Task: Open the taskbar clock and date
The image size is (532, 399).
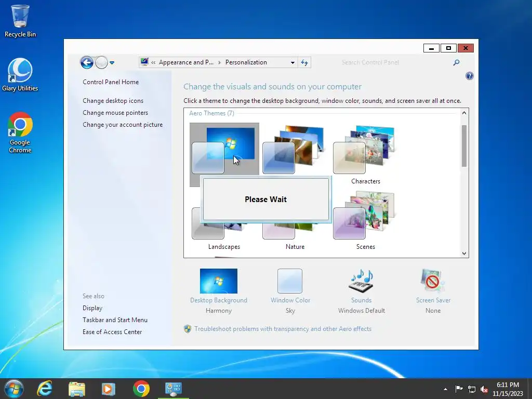Action: pos(508,389)
